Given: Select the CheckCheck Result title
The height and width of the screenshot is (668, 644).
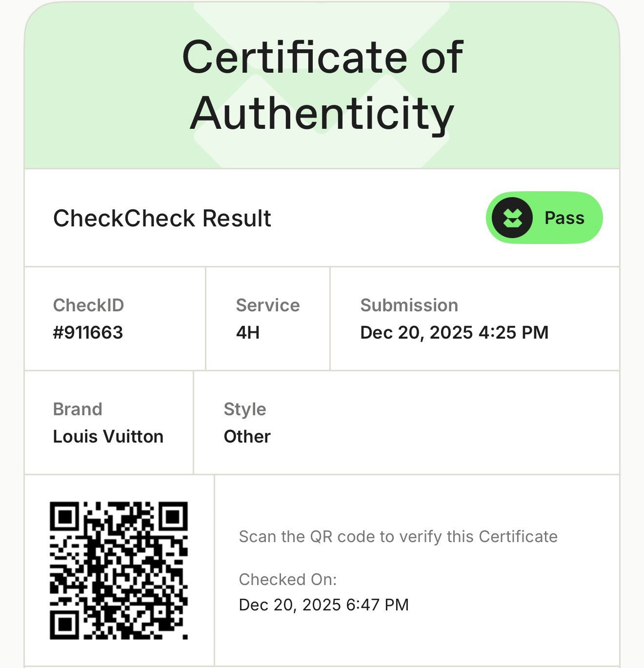Looking at the screenshot, I should coord(162,218).
